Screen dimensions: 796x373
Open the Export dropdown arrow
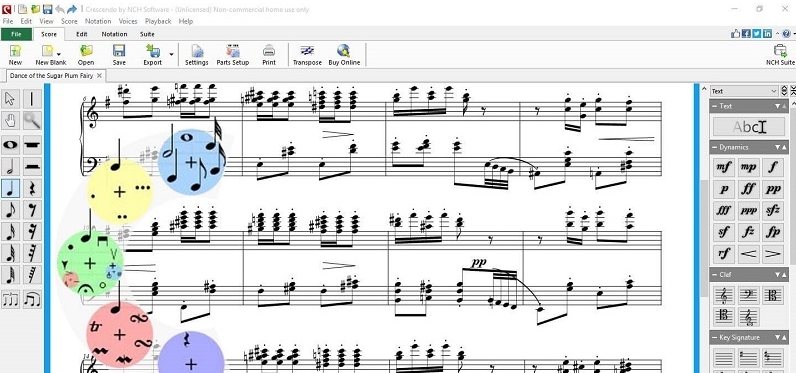click(x=171, y=54)
